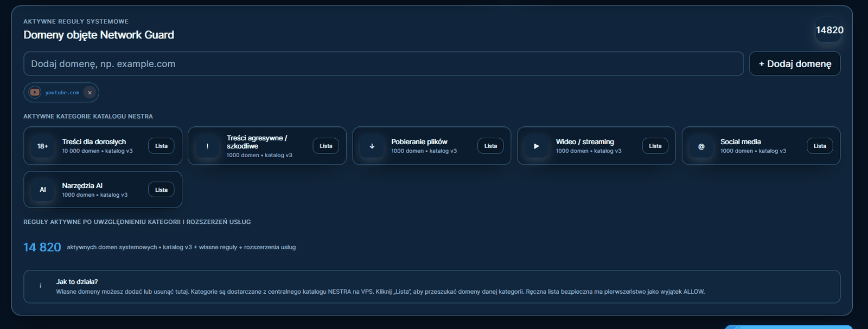The height and width of the screenshot is (329, 868).
Task: Click the info icon beside Jak to działa?
Action: point(40,286)
